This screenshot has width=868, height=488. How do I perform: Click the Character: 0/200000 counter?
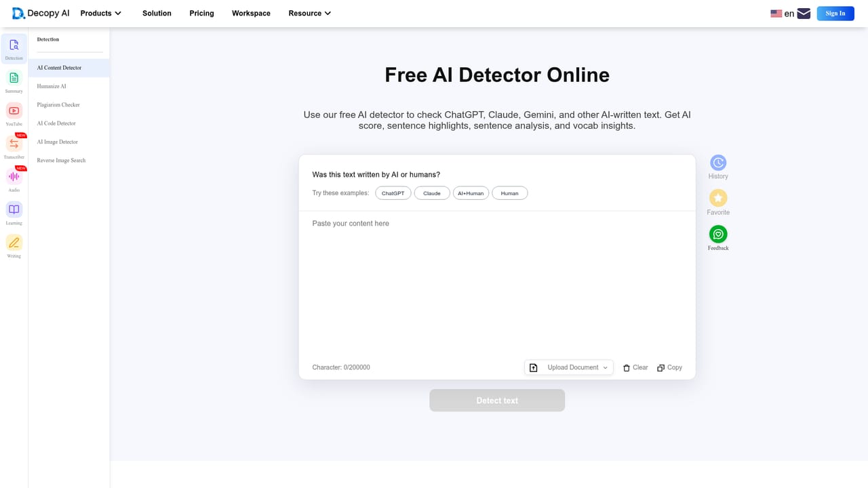point(341,367)
